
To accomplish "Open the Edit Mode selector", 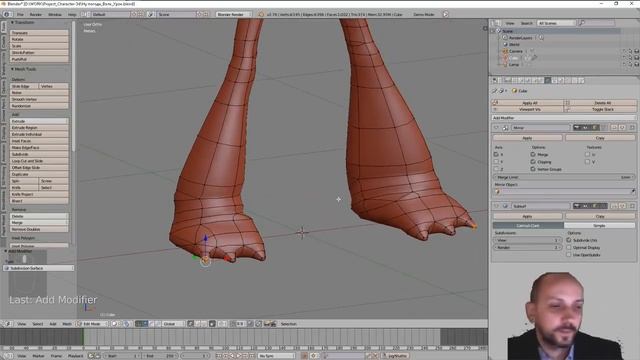I will pos(92,324).
